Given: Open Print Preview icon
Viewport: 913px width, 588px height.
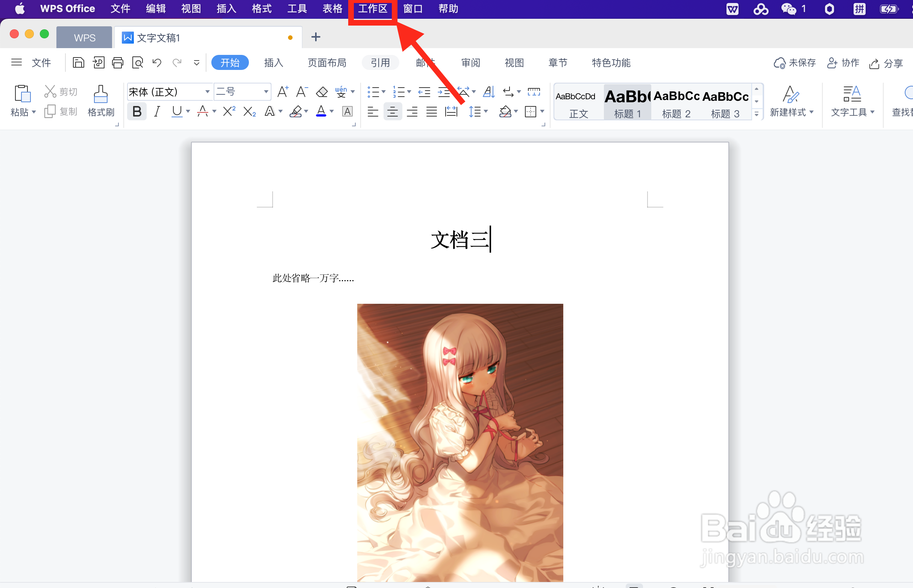Looking at the screenshot, I should (x=138, y=62).
